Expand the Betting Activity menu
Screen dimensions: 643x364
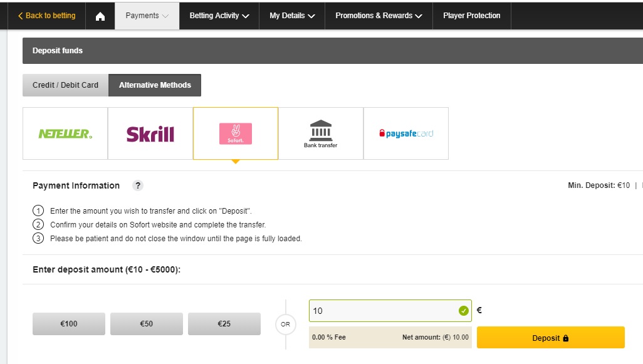tap(219, 16)
